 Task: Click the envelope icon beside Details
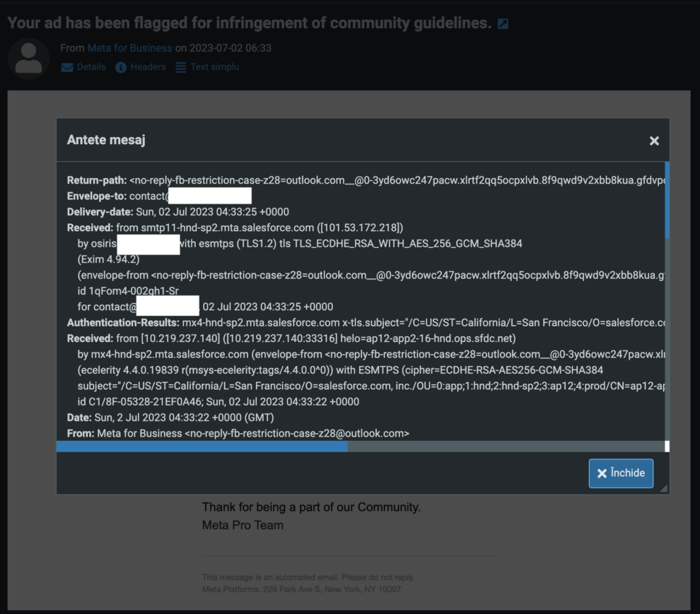(67, 67)
